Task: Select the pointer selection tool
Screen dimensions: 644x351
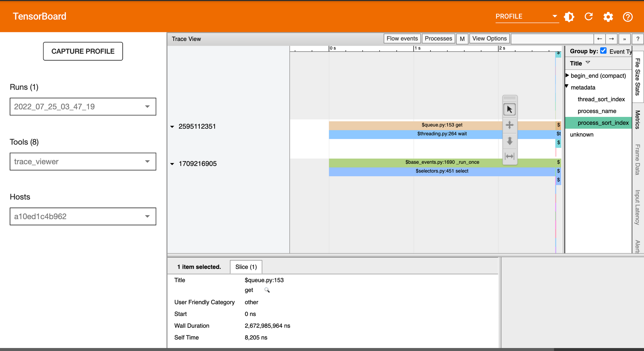Action: (509, 110)
